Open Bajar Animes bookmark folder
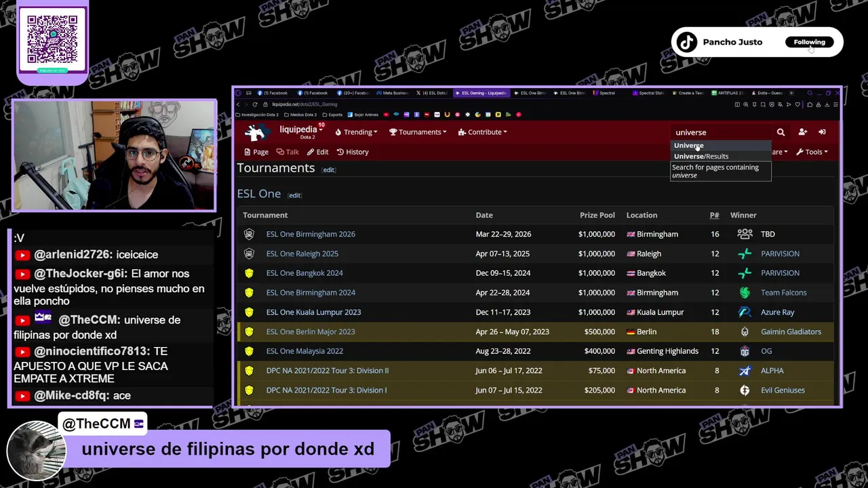Image resolution: width=868 pixels, height=488 pixels. (363, 115)
